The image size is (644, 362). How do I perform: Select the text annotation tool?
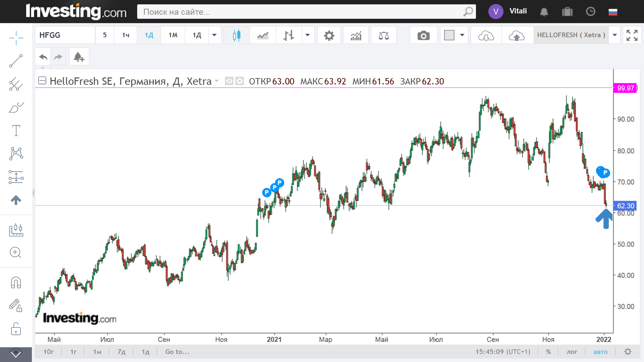[x=16, y=130]
